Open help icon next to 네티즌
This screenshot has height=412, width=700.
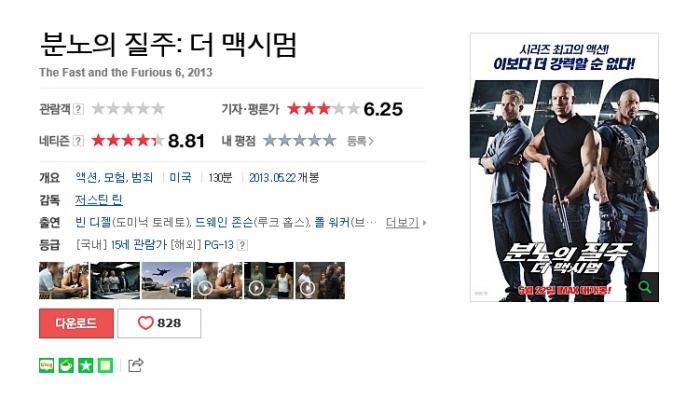click(x=78, y=141)
